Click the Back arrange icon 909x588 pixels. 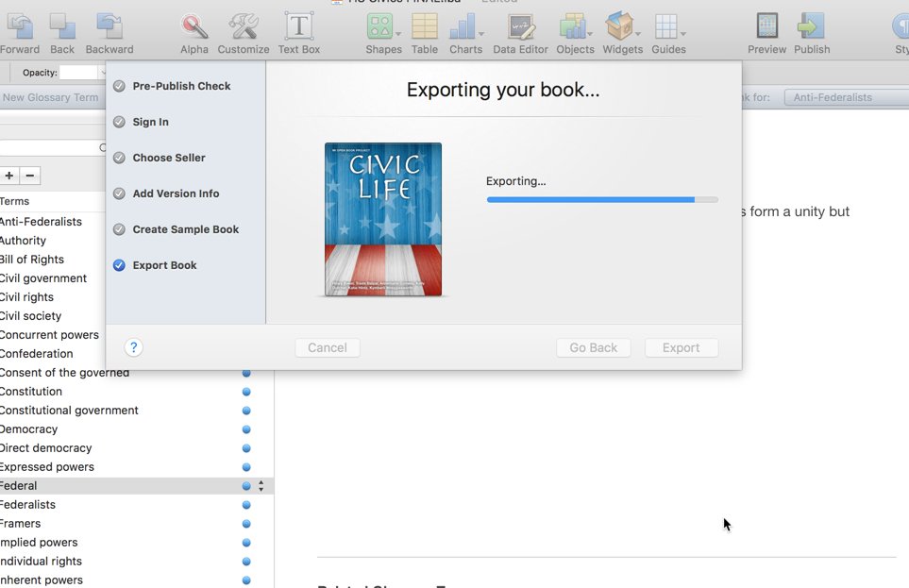[x=62, y=26]
